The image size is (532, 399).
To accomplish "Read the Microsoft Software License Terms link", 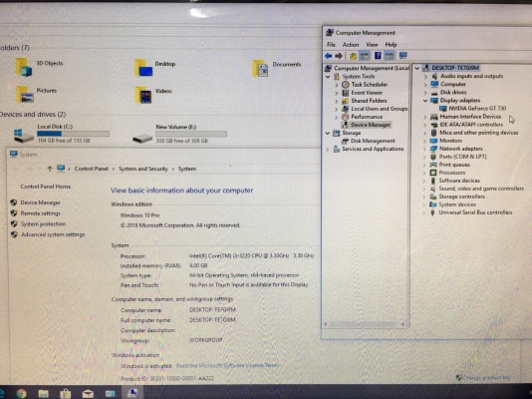I will 228,366.
